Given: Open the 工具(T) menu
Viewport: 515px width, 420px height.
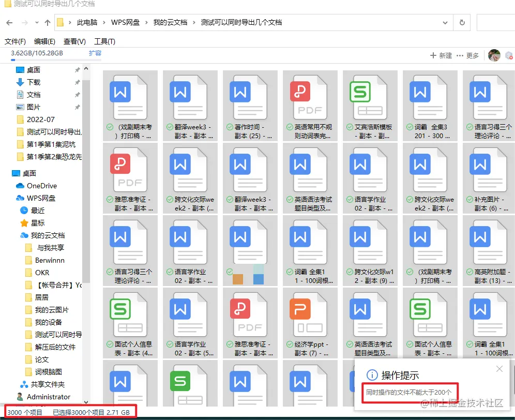Looking at the screenshot, I should [x=104, y=41].
